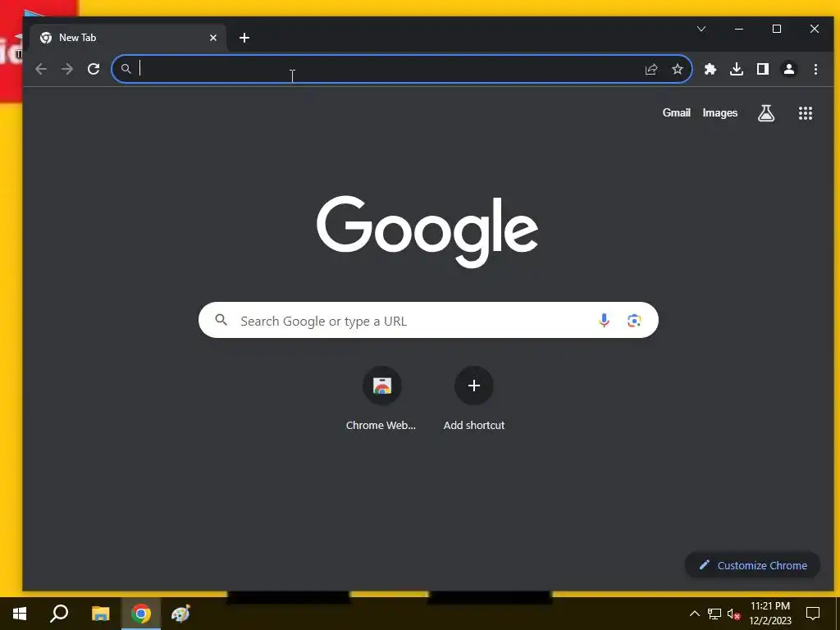Open Chrome's three-dot menu

[x=815, y=69]
